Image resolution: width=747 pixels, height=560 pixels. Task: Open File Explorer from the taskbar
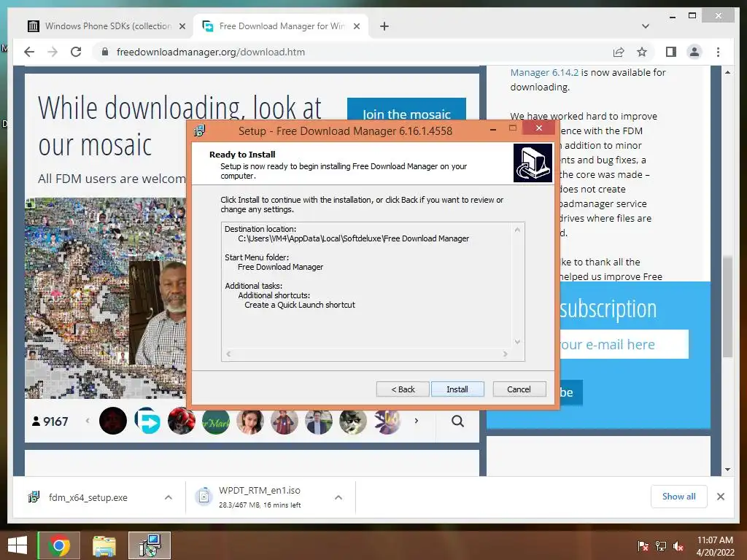[x=104, y=545]
